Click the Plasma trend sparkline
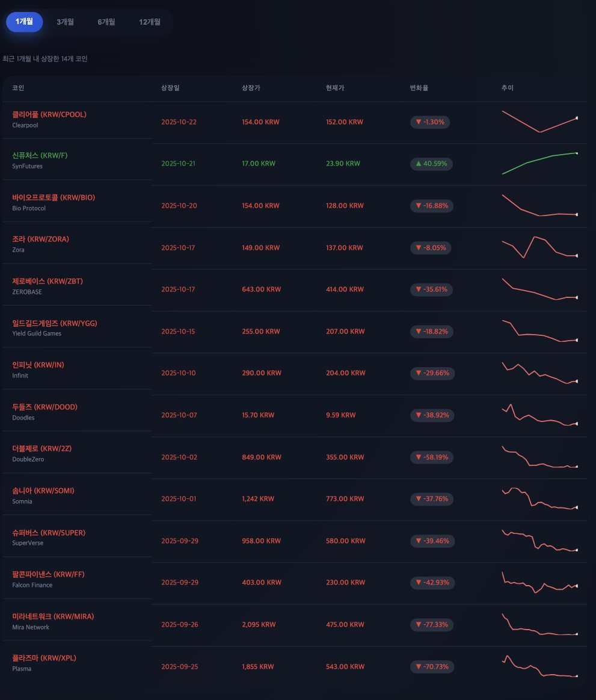This screenshot has height=700, width=596. [540, 666]
